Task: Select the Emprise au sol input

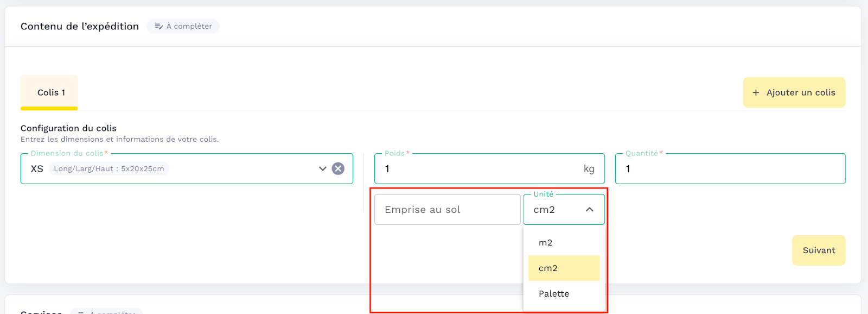Action: coord(447,210)
